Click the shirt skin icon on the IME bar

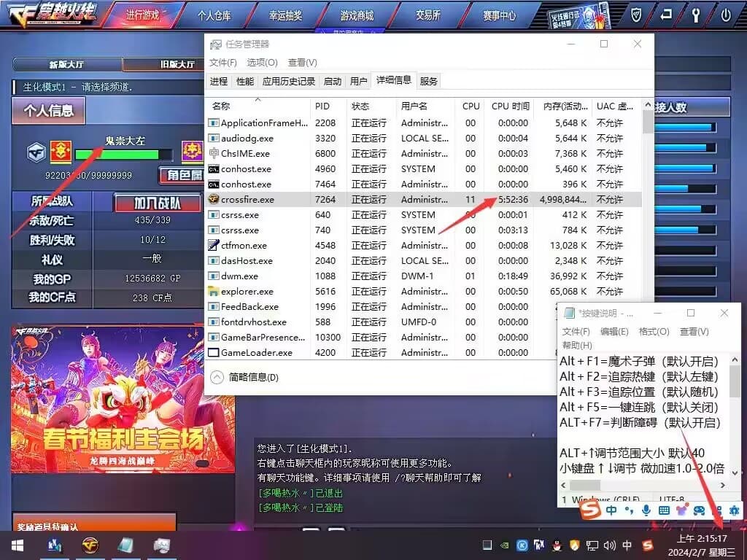(x=681, y=510)
